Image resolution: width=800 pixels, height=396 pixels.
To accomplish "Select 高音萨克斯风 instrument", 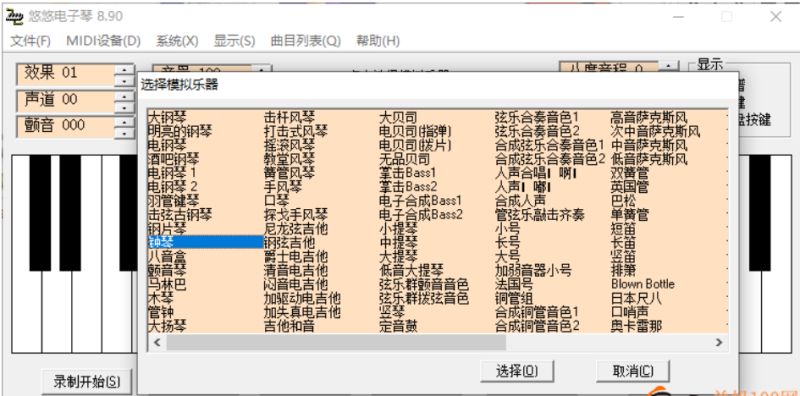I will [649, 117].
